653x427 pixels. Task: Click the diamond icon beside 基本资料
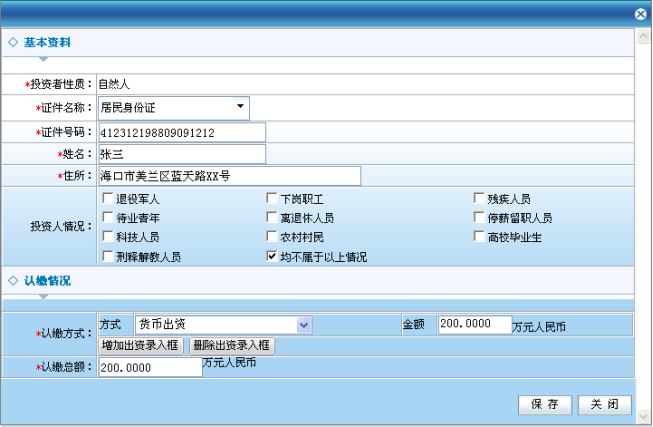point(13,43)
